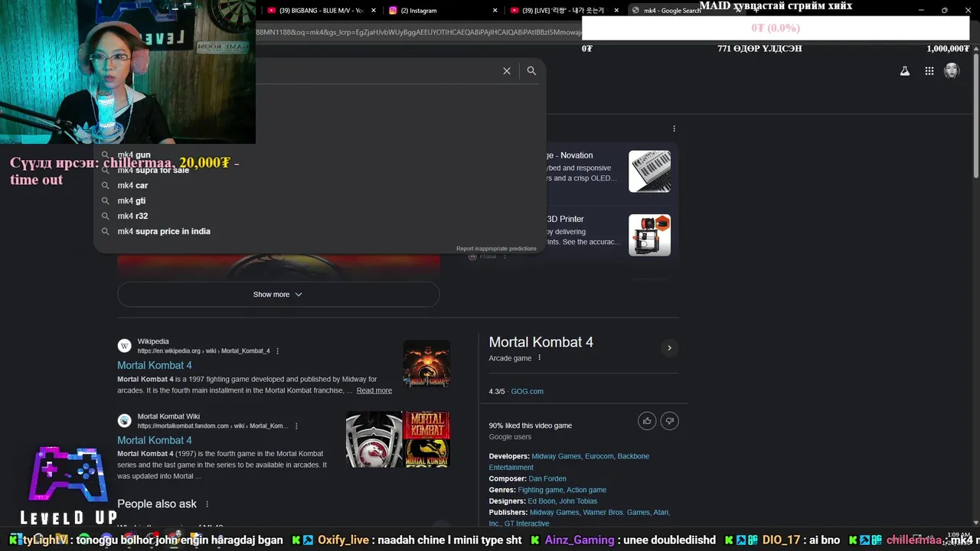Open the People also ask options menu
This screenshot has height=551, width=980.
[x=207, y=504]
